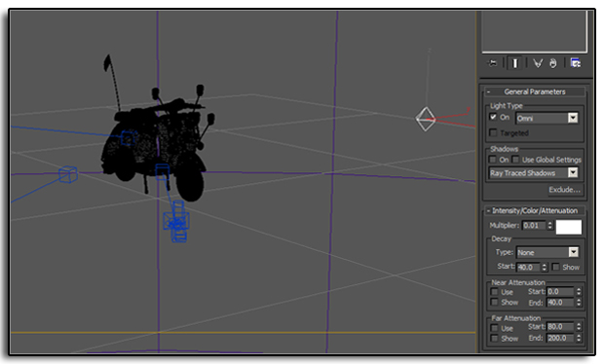604x364 pixels.
Task: Open the Omni light type dropdown
Action: coord(547,118)
